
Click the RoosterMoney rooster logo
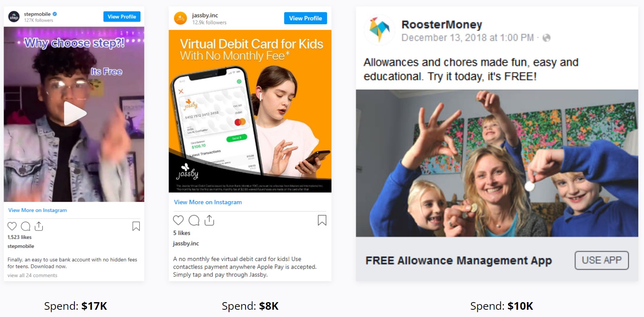380,30
